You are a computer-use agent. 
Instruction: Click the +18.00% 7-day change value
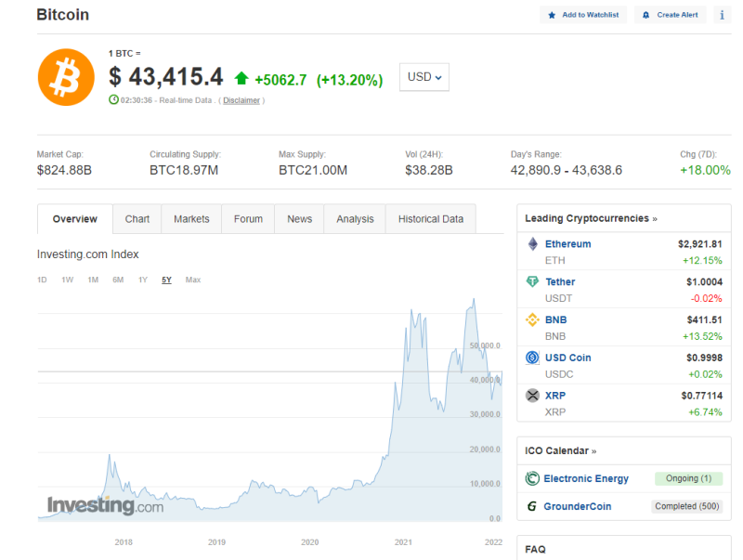(x=705, y=170)
